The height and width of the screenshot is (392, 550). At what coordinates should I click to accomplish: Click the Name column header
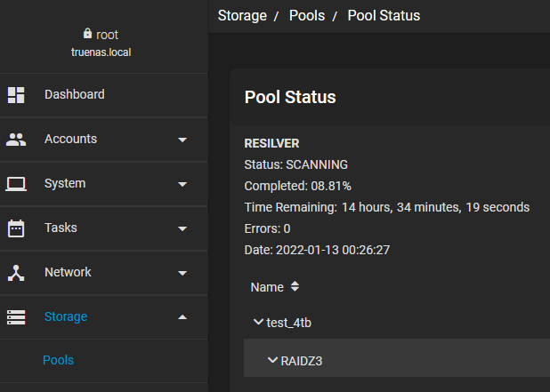pos(267,287)
